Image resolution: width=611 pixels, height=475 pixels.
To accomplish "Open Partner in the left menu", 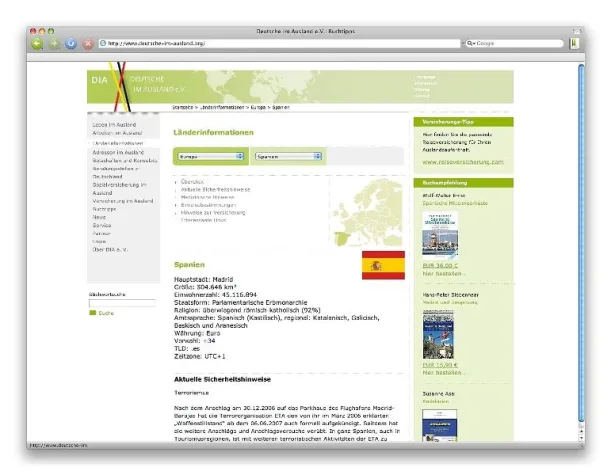I will [101, 233].
